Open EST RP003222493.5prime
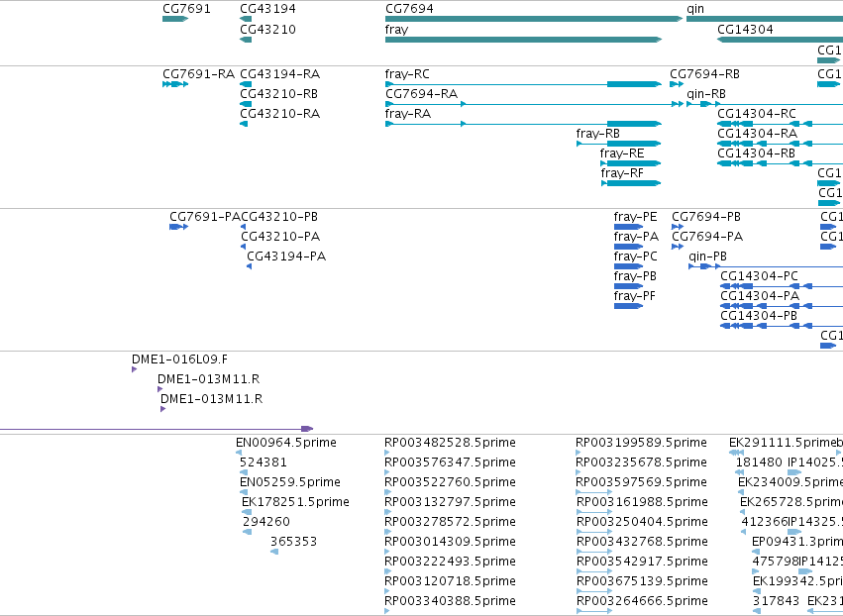The width and height of the screenshot is (843, 616). tap(450, 562)
